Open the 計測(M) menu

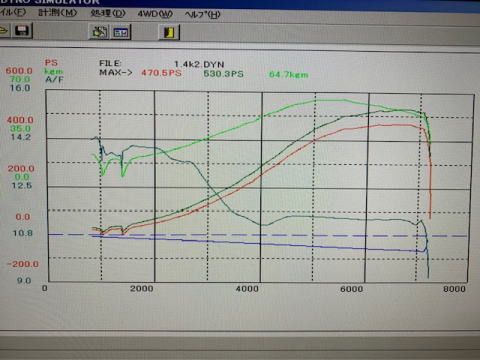pyautogui.click(x=58, y=13)
